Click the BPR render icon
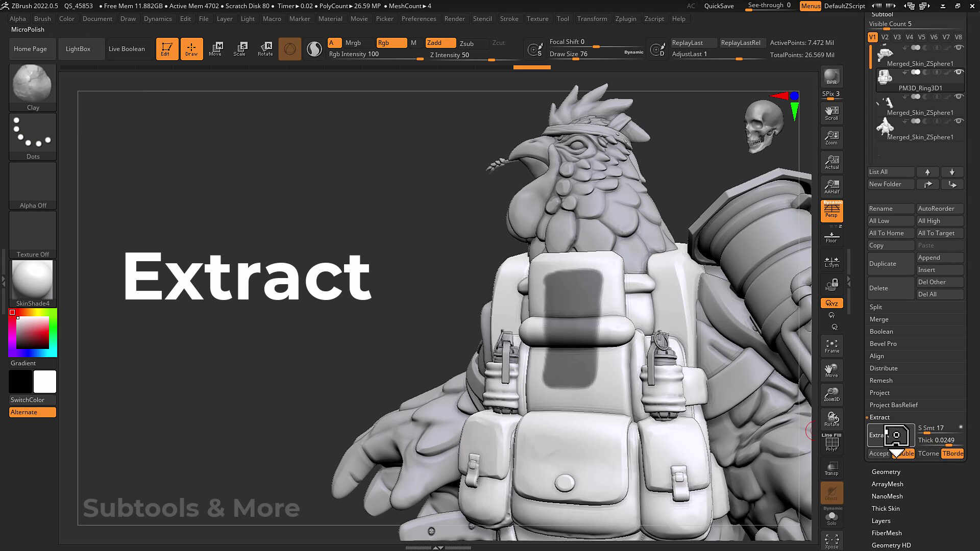980x551 pixels. (831, 77)
